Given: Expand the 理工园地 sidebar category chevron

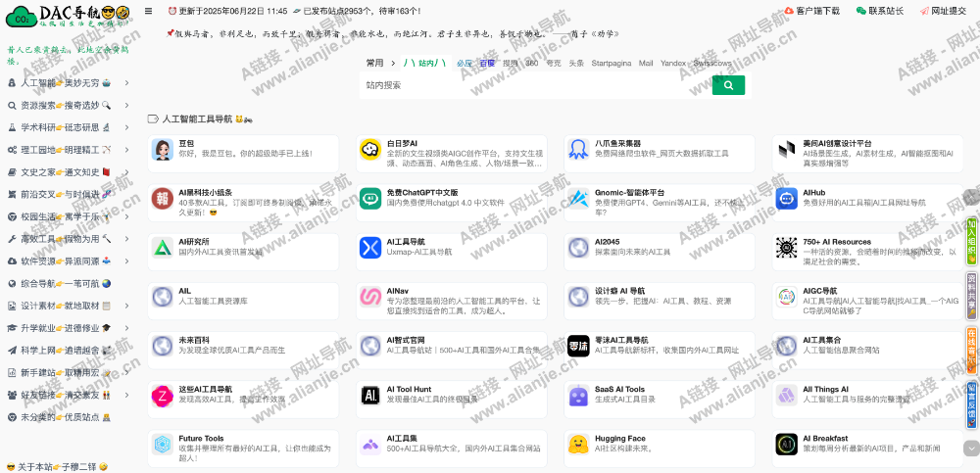Looking at the screenshot, I should pyautogui.click(x=126, y=150).
